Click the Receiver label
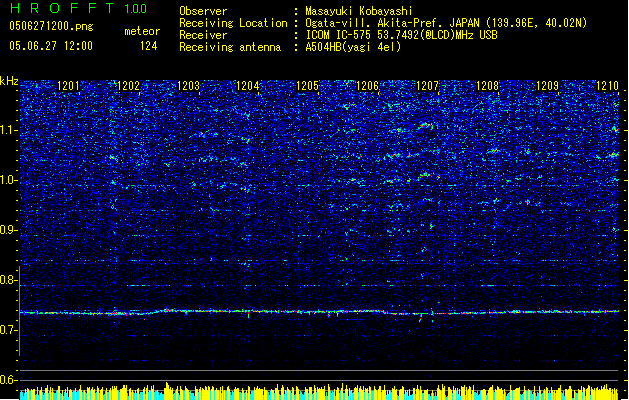 coord(203,35)
